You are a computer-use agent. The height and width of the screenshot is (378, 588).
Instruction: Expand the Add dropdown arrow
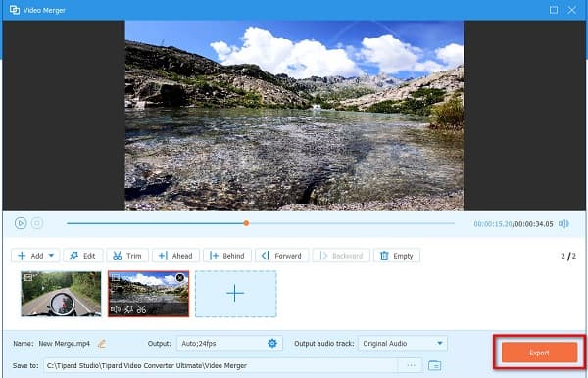52,256
